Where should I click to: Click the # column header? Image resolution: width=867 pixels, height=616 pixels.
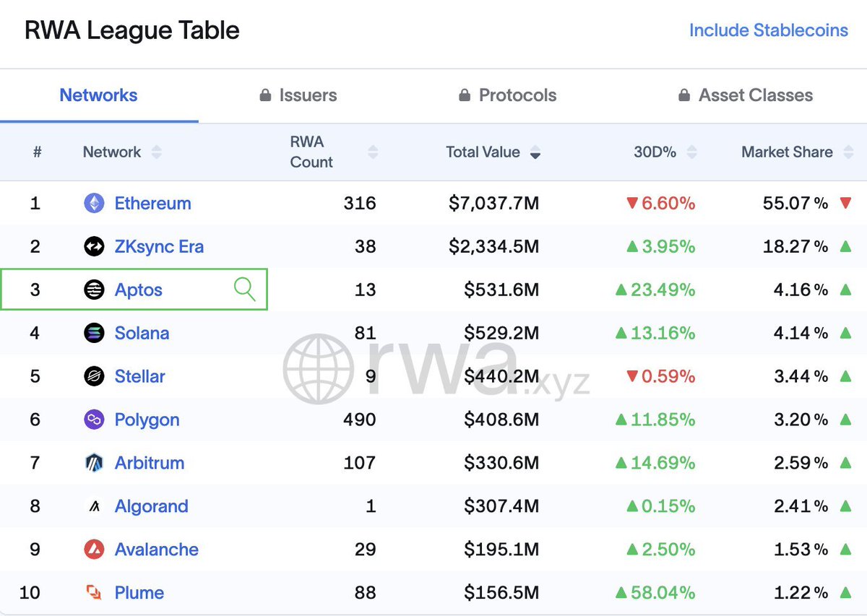pyautogui.click(x=38, y=152)
